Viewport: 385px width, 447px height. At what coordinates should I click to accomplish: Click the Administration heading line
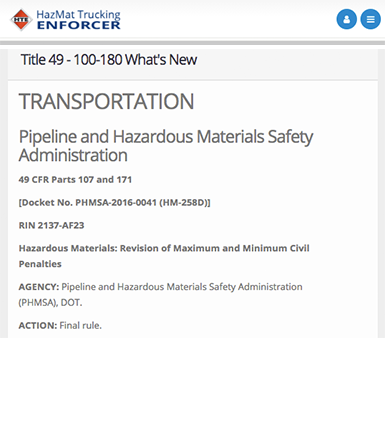(73, 155)
